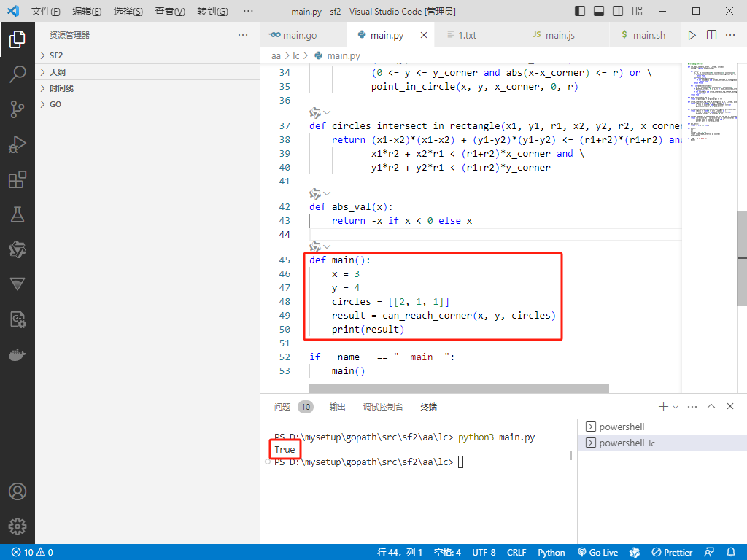Viewport: 747px width, 560px height.
Task: Open the 转到(G) menu
Action: [212, 11]
